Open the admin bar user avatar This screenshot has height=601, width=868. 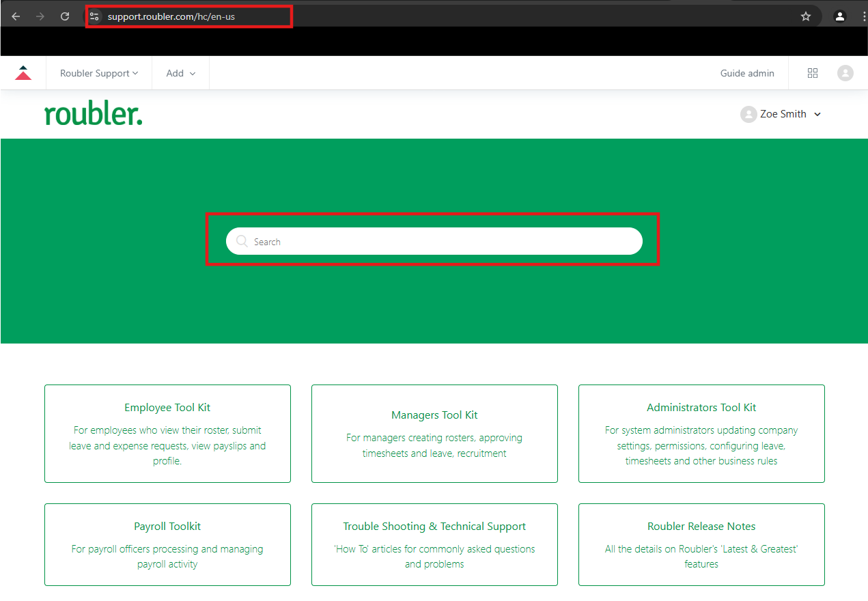pyautogui.click(x=845, y=73)
